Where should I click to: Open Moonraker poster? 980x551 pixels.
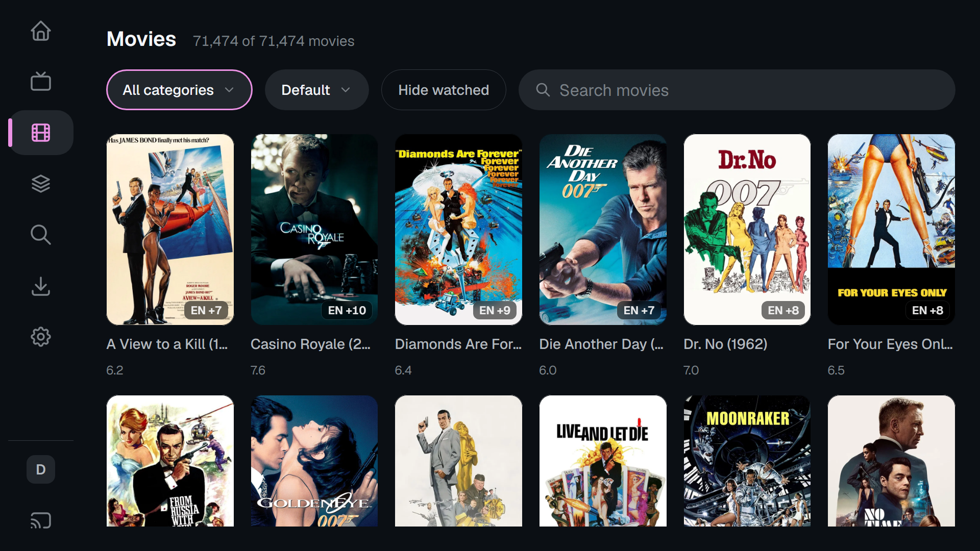[747, 461]
